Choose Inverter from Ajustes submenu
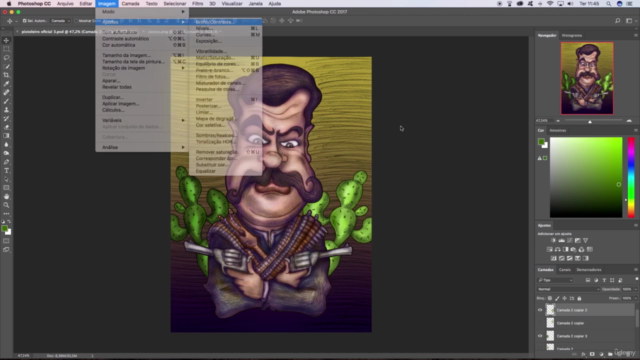The height and width of the screenshot is (360, 640). point(225,100)
